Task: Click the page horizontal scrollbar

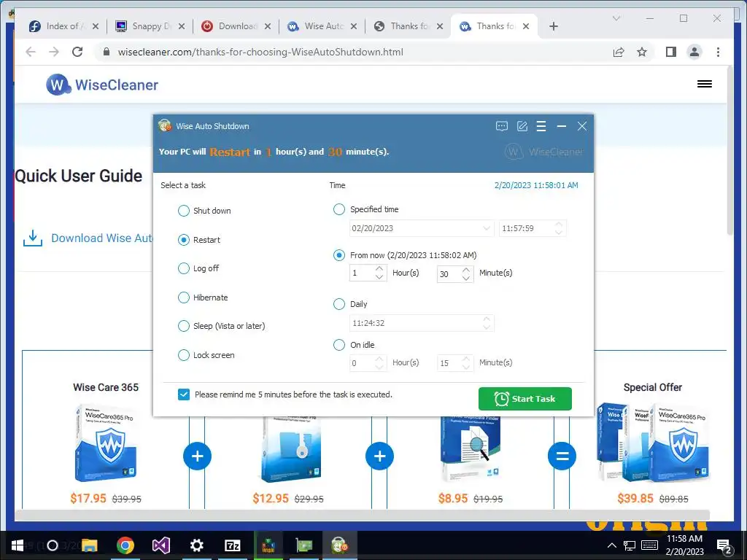Action: click(362, 516)
